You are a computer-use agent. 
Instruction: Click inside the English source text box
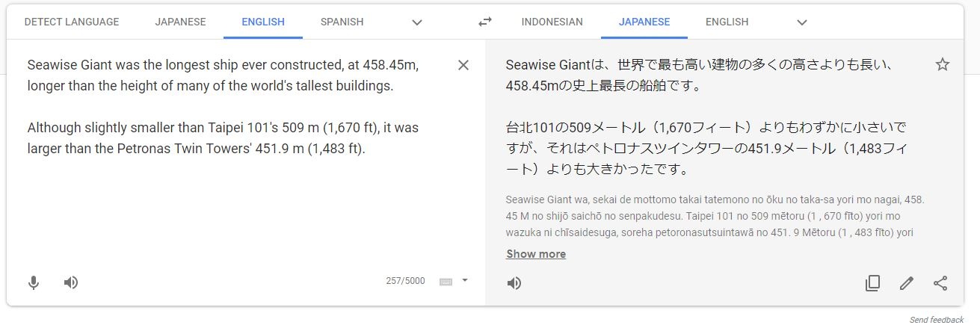click(x=224, y=194)
